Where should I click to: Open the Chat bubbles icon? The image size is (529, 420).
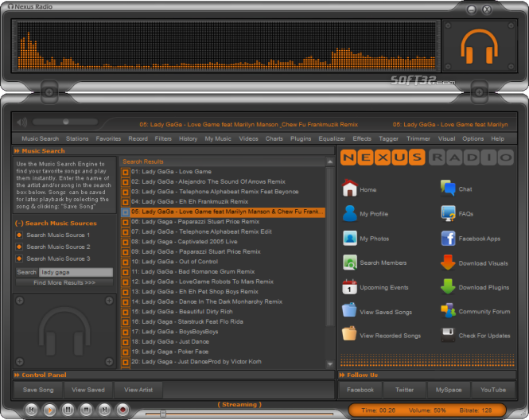point(448,189)
